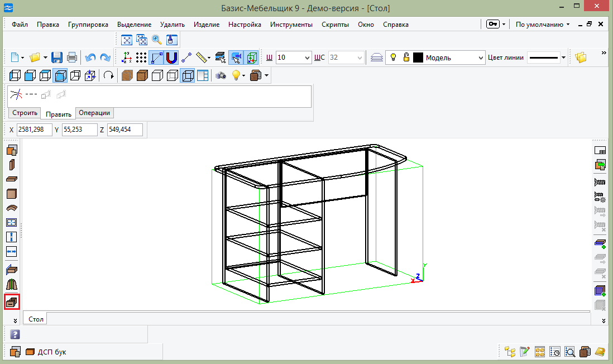Screen dimensions: 613x364
Task: Open the Инструменты menu
Action: pos(291,24)
